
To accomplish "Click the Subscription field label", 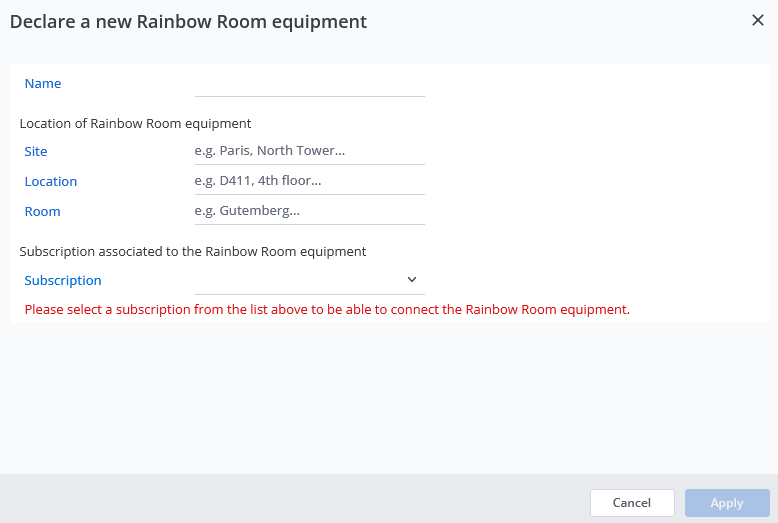I will (63, 281).
